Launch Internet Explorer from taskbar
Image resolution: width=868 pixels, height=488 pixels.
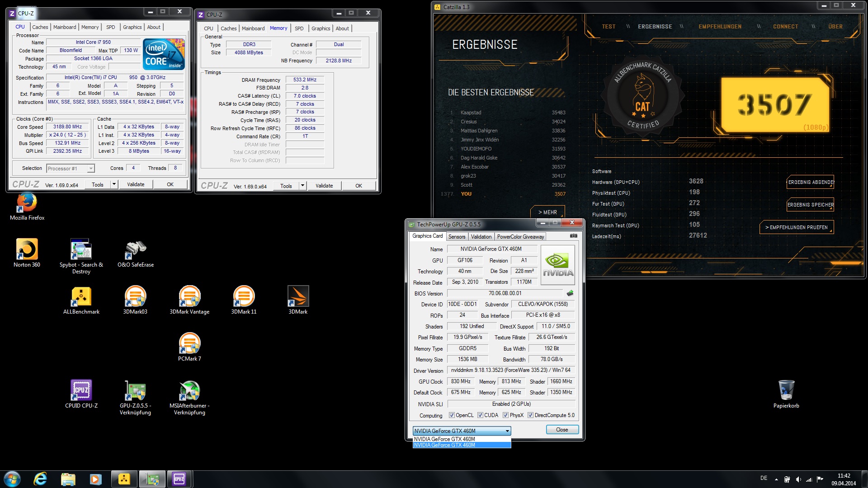point(41,479)
